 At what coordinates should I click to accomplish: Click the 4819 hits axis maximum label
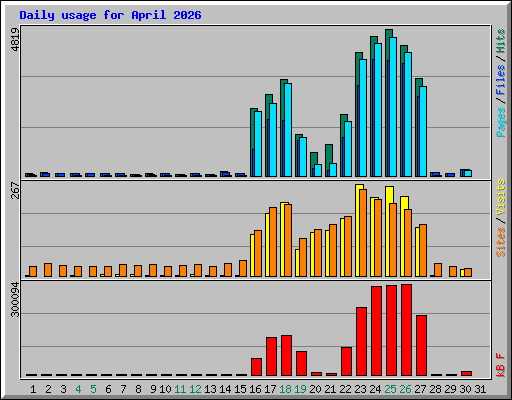point(15,40)
